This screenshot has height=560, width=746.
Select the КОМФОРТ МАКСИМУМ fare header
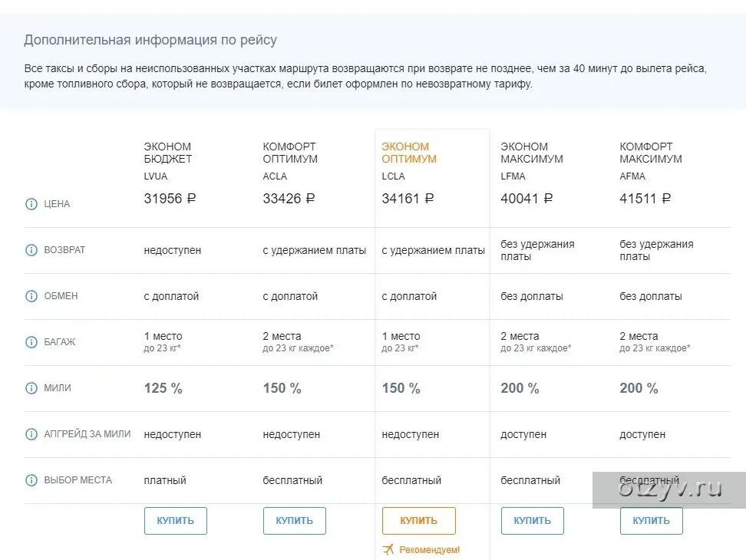click(650, 153)
